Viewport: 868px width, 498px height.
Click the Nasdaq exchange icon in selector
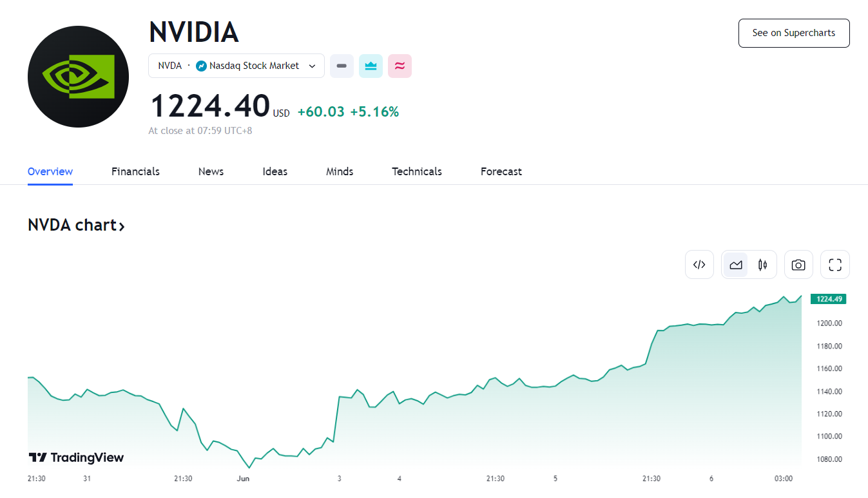click(x=201, y=66)
